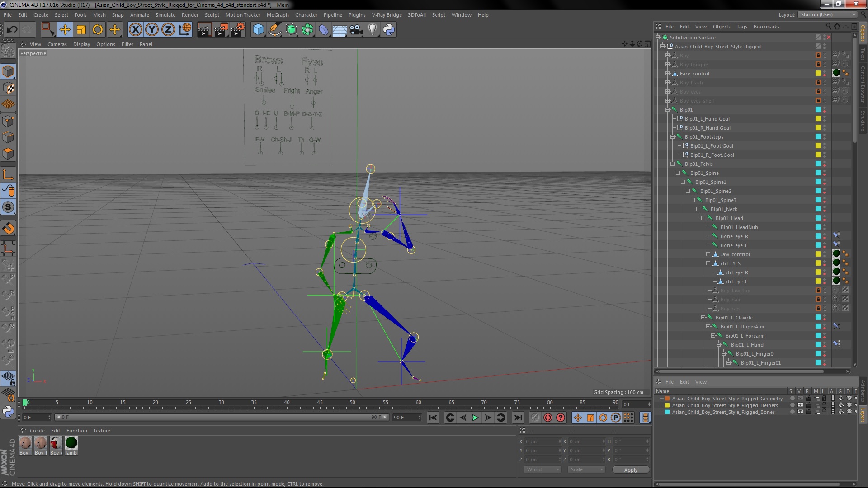Image resolution: width=868 pixels, height=488 pixels.
Task: Select Bip01_L_Foot.Goal object
Action: click(712, 146)
